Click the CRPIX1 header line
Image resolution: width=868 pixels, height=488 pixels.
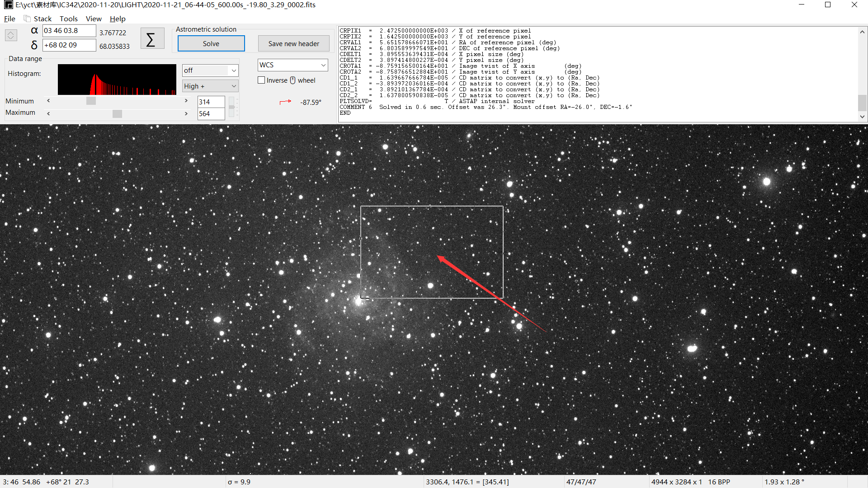point(435,31)
